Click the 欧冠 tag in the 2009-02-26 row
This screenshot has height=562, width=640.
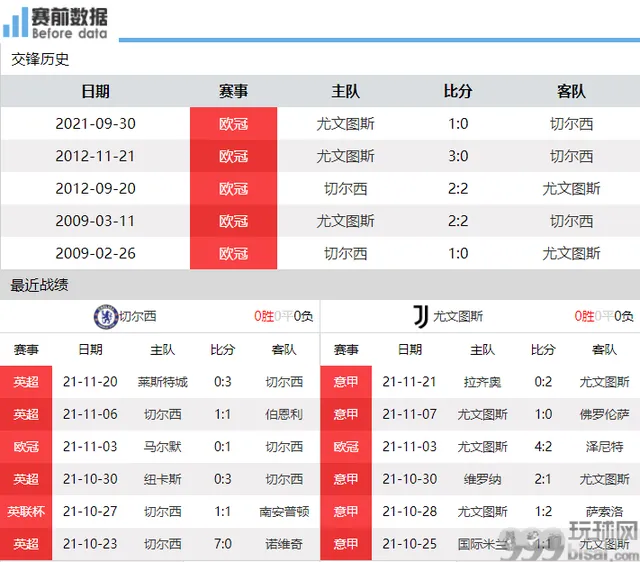pyautogui.click(x=233, y=253)
